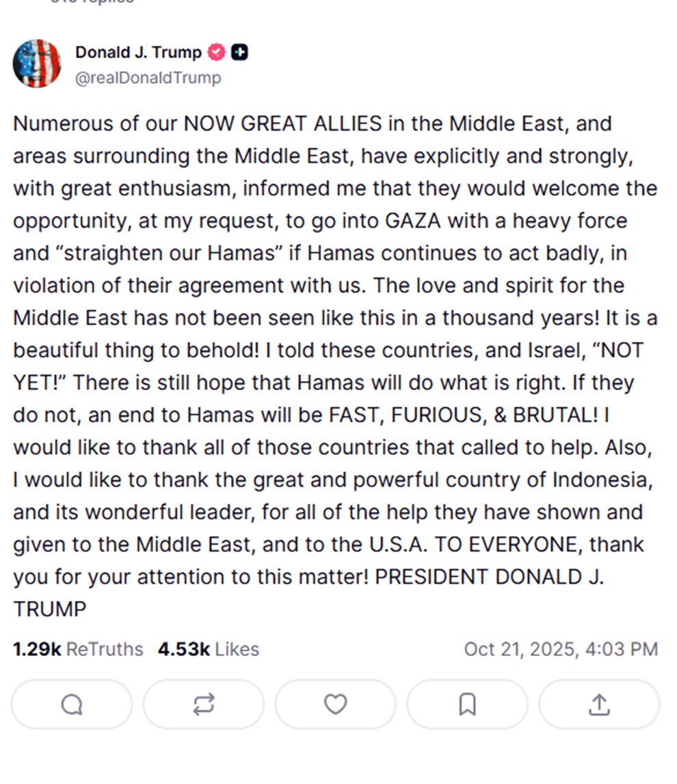Open the share upload arrow button

pos(599,704)
